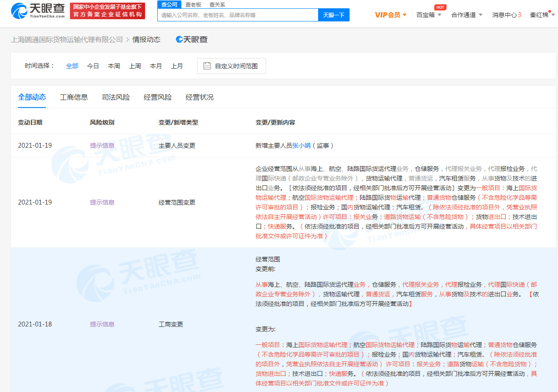The height and width of the screenshot is (392, 558).
Task: Filter time by 本月
Action: (x=156, y=66)
